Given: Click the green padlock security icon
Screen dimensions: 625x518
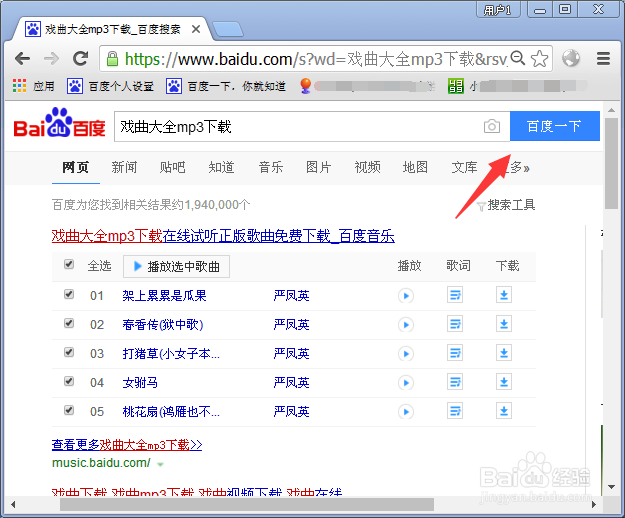Looking at the screenshot, I should 112,59.
